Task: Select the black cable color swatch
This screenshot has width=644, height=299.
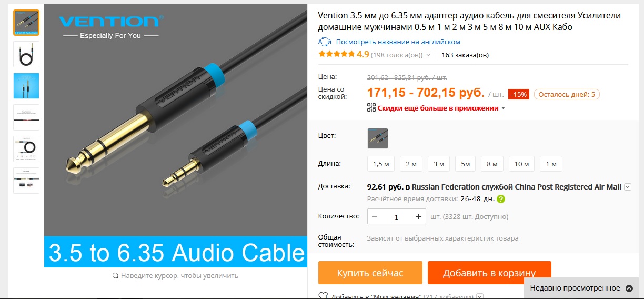Action: 378,138
